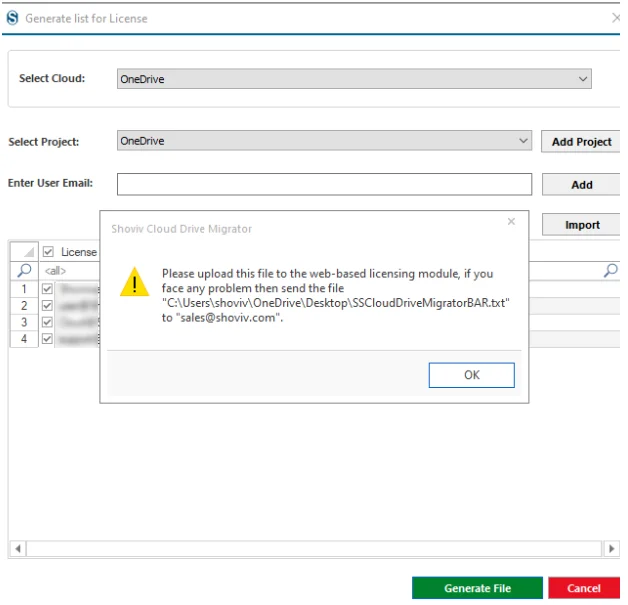Select row header number 2
This screenshot has height=605, width=628.
click(x=24, y=306)
